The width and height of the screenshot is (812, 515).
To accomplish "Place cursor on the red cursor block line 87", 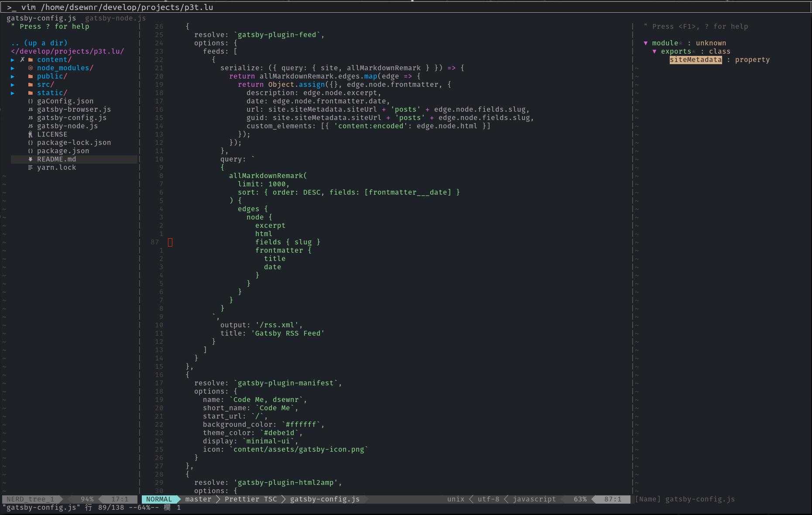I will 170,242.
